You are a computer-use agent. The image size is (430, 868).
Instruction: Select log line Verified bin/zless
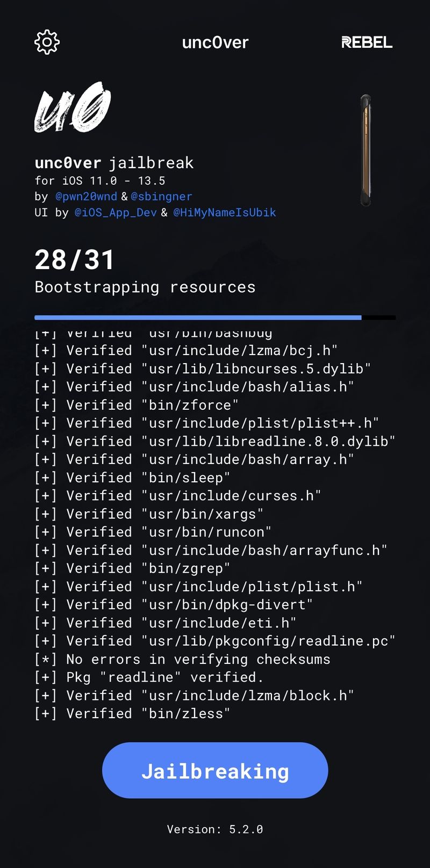[132, 714]
